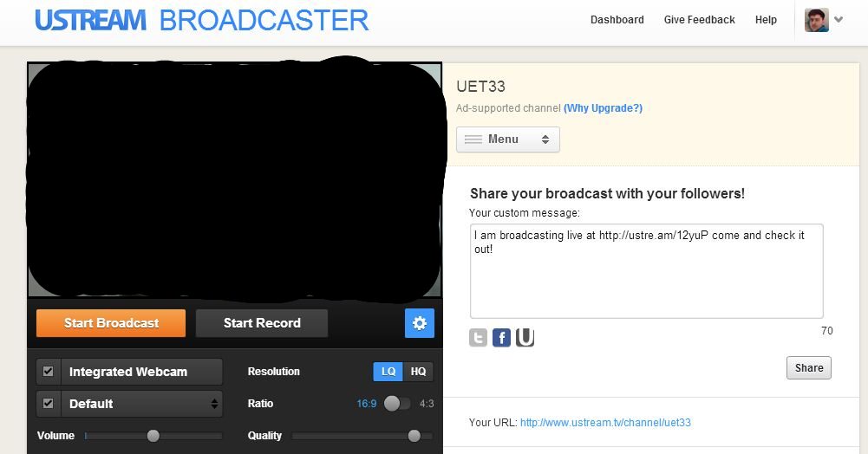Expand the account dropdown arrow
Image resolution: width=868 pixels, height=454 pixels.
pyautogui.click(x=839, y=20)
